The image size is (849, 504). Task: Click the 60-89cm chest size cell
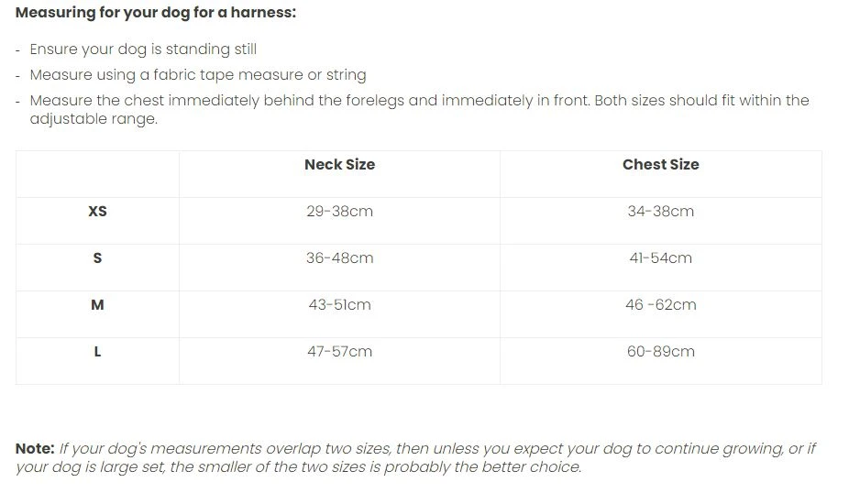point(660,352)
